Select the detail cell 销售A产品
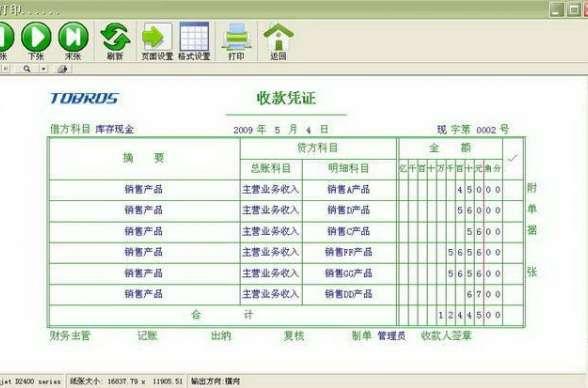Image resolution: width=588 pixels, height=388 pixels. 349,189
